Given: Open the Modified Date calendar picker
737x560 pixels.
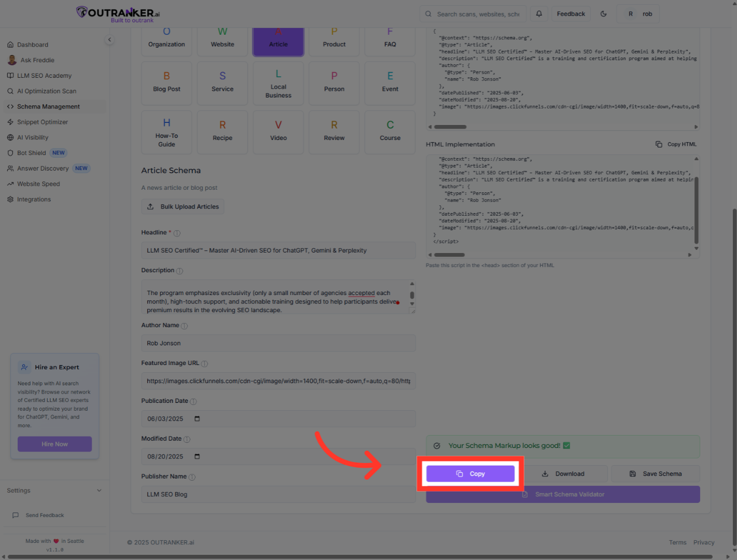Looking at the screenshot, I should click(197, 457).
